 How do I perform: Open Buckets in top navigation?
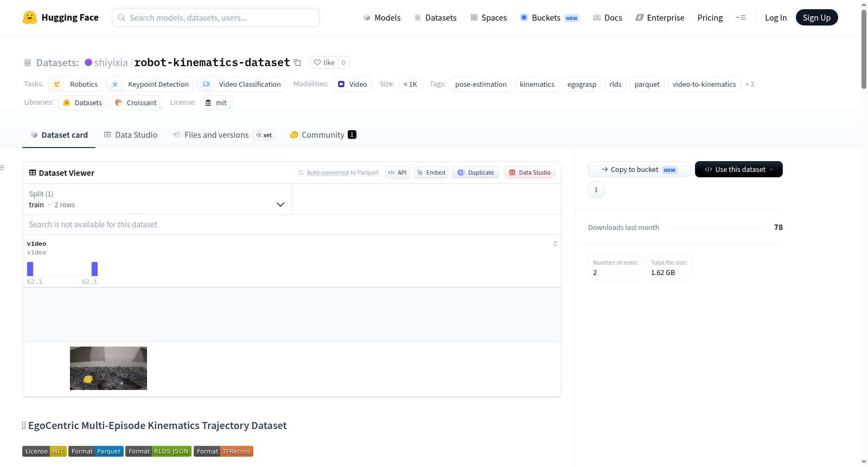[550, 17]
